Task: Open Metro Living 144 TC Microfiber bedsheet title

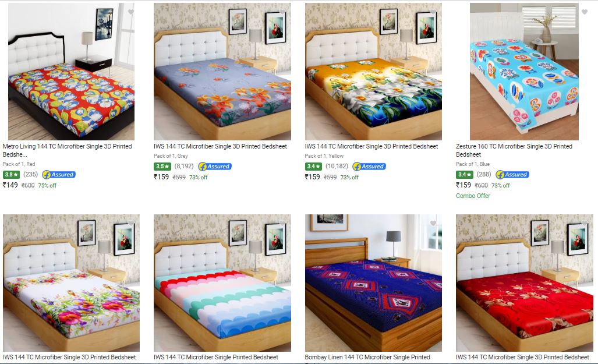Action: coord(67,150)
